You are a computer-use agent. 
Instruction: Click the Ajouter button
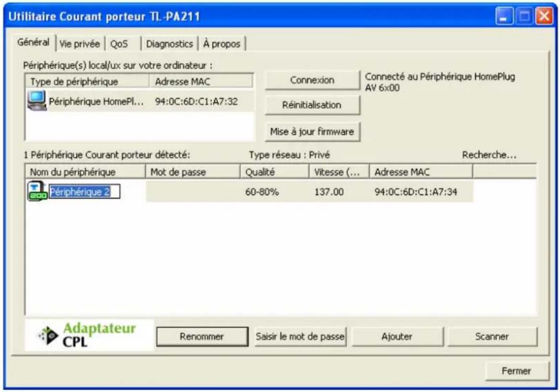397,336
